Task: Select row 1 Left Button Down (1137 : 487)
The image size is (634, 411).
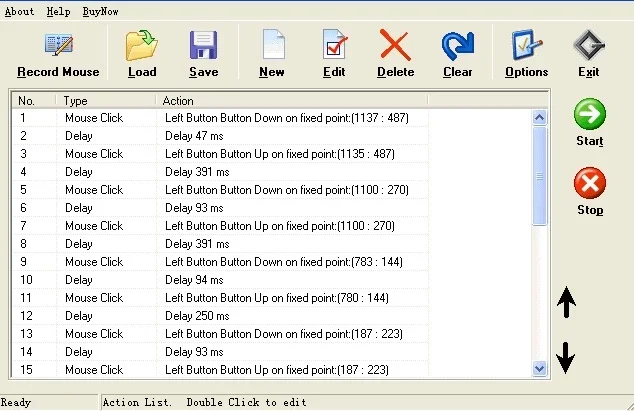Action: tap(220, 118)
